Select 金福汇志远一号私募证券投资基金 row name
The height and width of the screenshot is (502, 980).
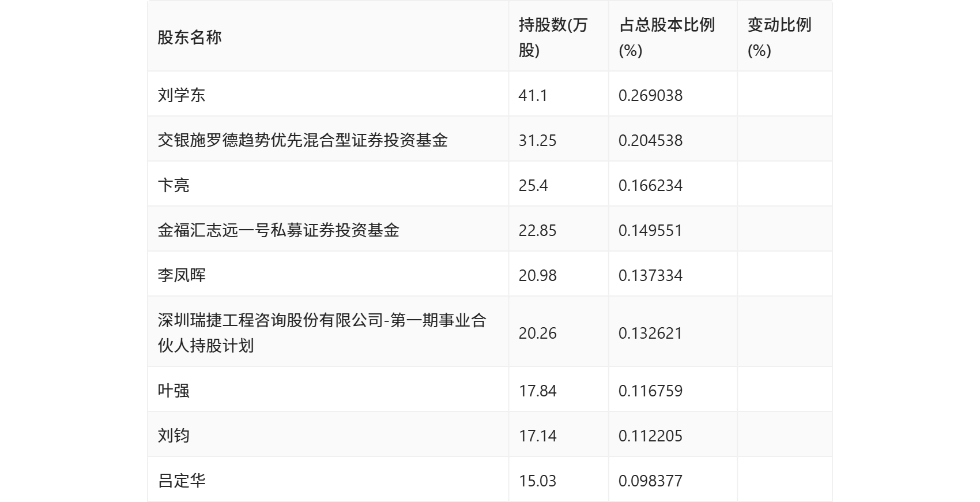[278, 230]
